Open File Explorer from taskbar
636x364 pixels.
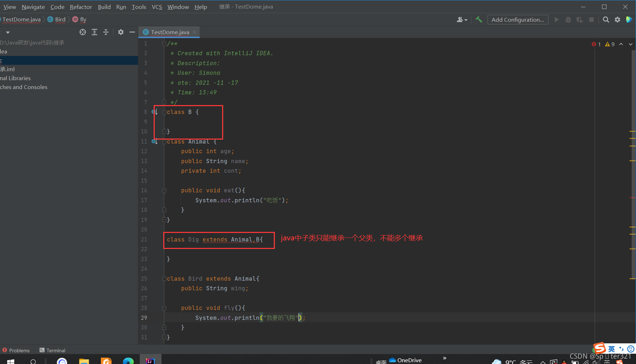[84, 361]
